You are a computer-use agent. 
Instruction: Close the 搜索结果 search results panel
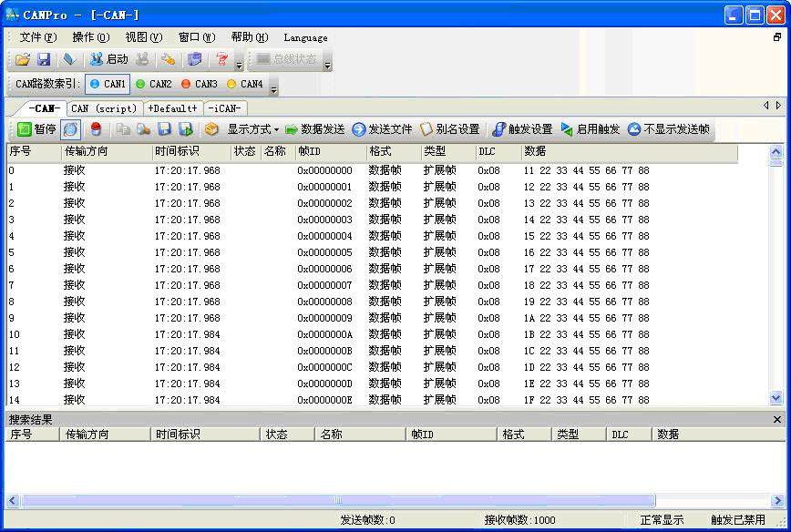(x=776, y=420)
